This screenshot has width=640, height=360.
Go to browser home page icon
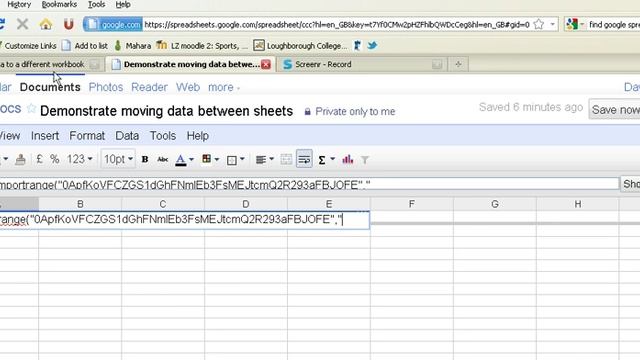tap(46, 24)
